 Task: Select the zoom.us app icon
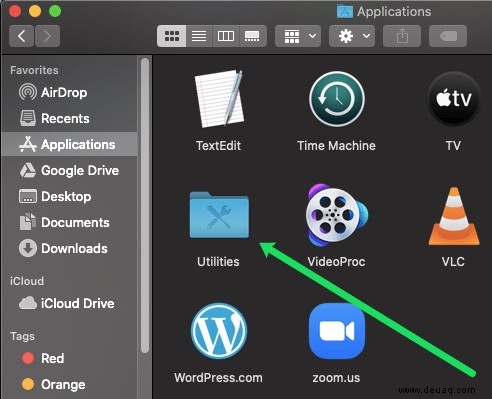click(337, 331)
